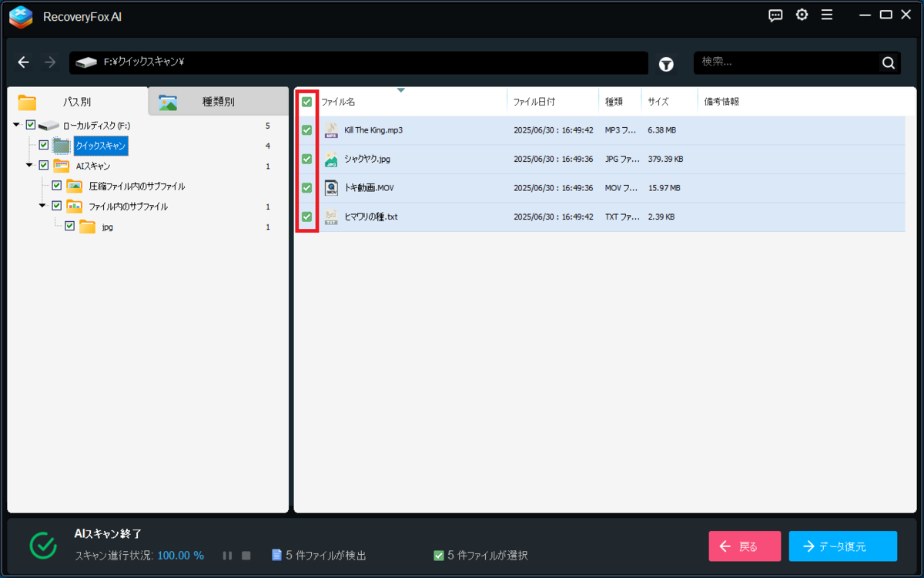
Task: Click the TXT icon of ヒマワリの種.txt
Action: click(x=331, y=217)
